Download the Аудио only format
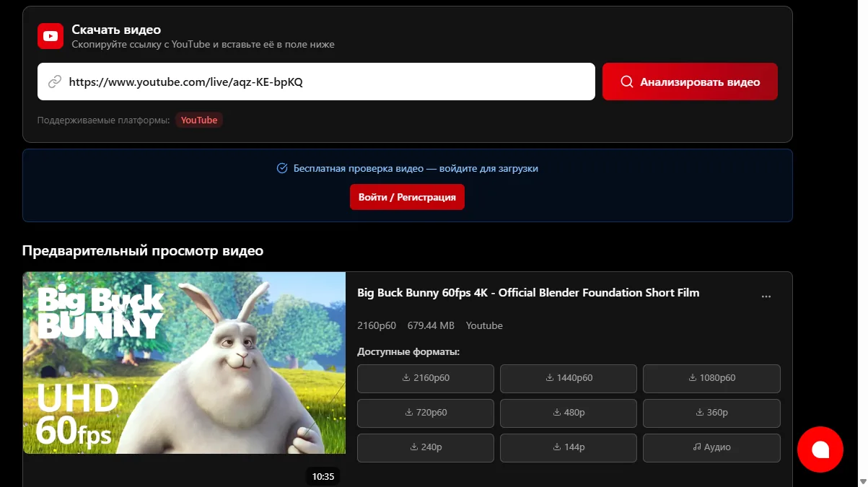Screen dimensions: 868x487 coord(711,447)
